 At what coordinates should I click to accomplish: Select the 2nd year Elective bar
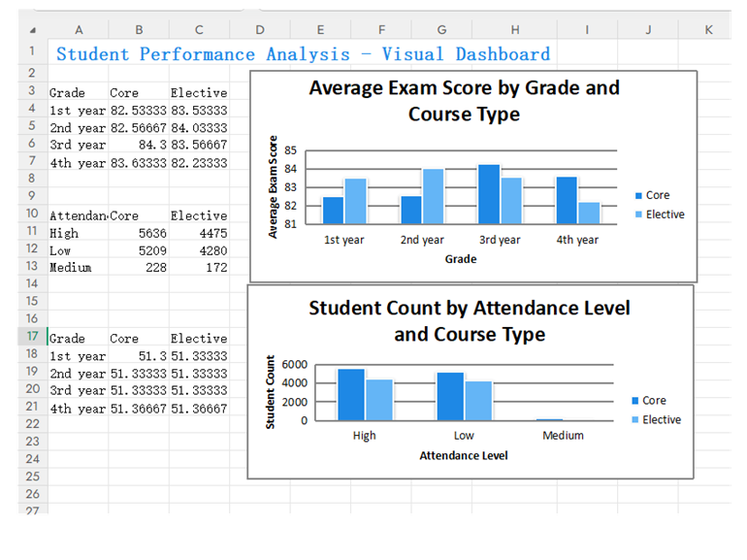click(433, 196)
